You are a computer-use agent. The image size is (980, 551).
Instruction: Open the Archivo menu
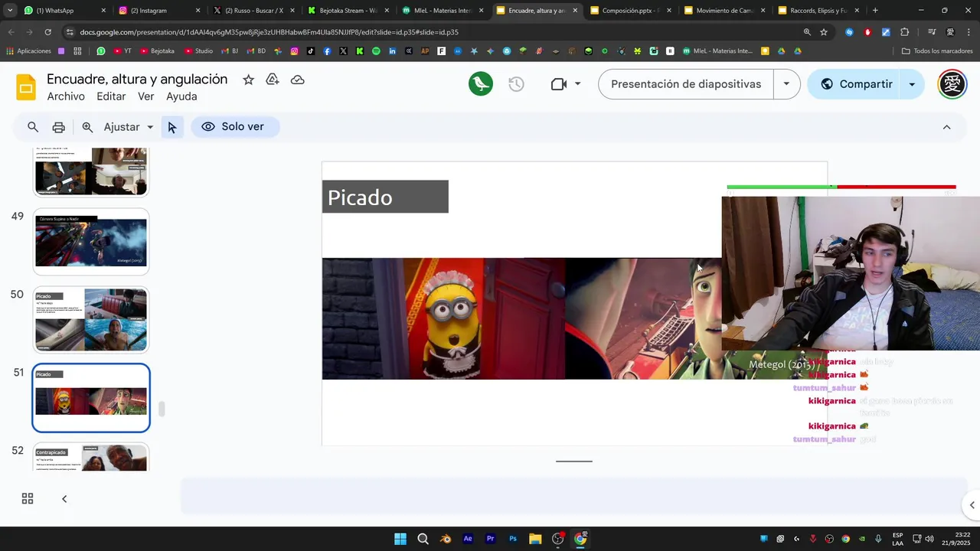tap(66, 96)
